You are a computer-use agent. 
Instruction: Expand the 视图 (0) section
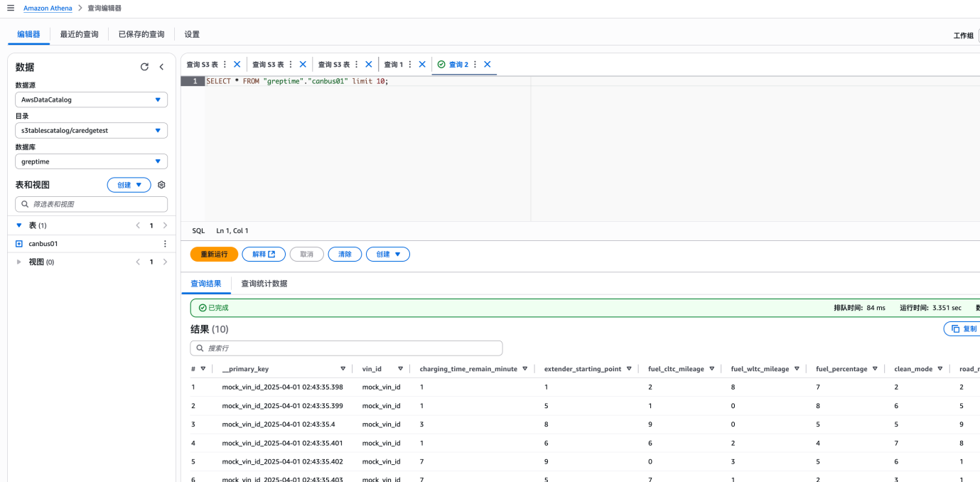point(19,262)
